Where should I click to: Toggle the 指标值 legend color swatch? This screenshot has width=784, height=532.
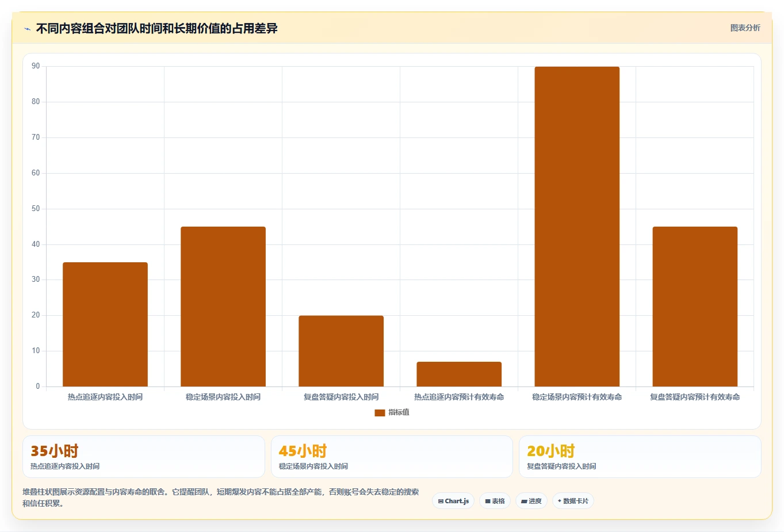[x=380, y=412]
